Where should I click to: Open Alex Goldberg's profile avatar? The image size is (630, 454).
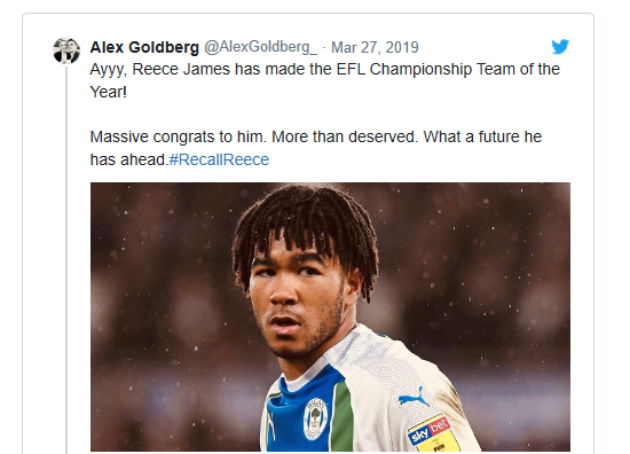click(x=67, y=50)
